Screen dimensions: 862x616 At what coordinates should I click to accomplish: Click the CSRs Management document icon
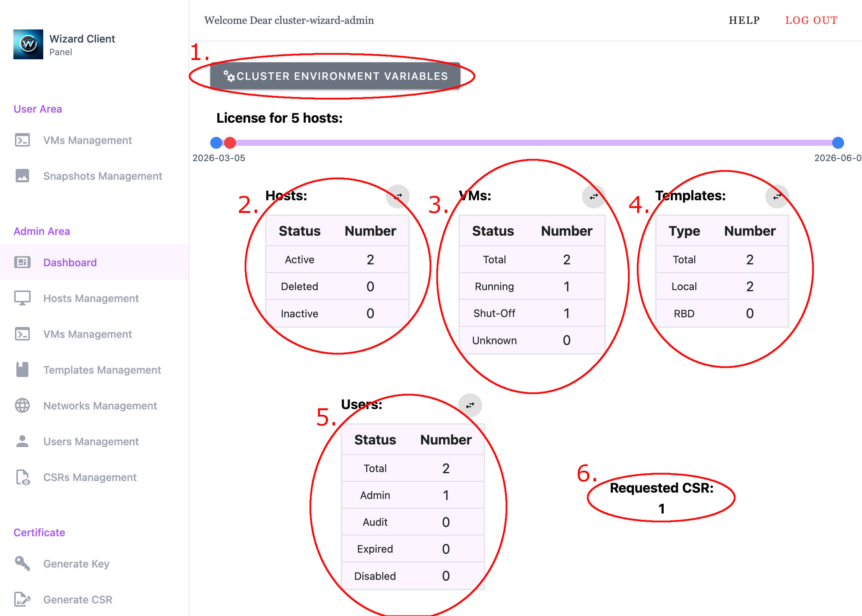(x=22, y=477)
